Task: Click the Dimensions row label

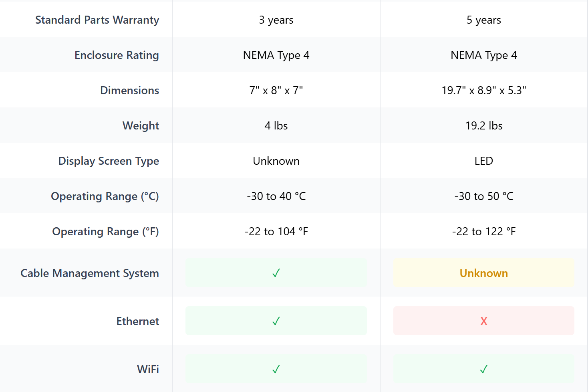Action: click(x=129, y=91)
